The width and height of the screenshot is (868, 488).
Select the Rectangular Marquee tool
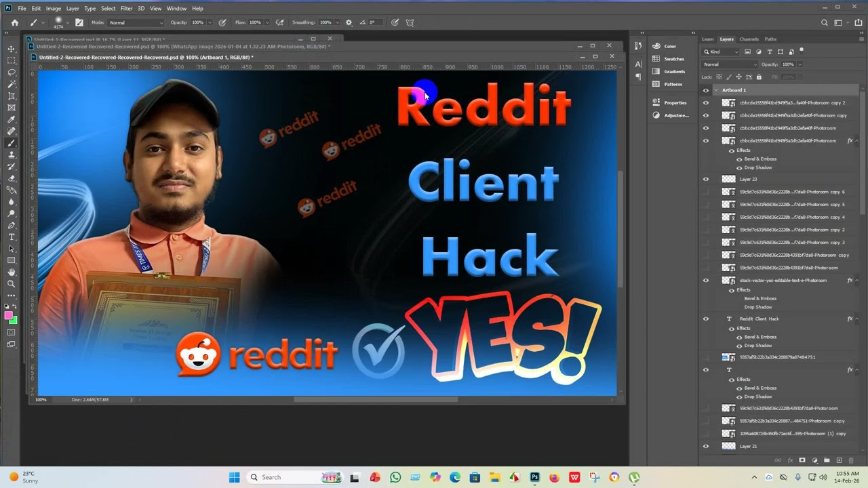tap(12, 61)
